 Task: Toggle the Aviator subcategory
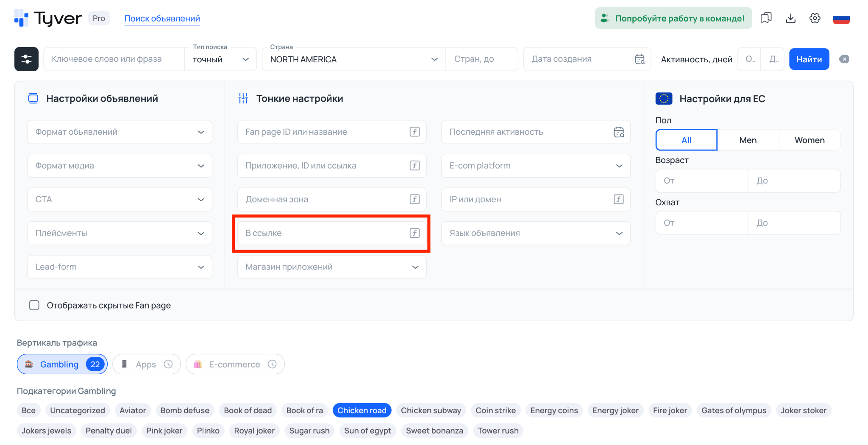tap(133, 410)
